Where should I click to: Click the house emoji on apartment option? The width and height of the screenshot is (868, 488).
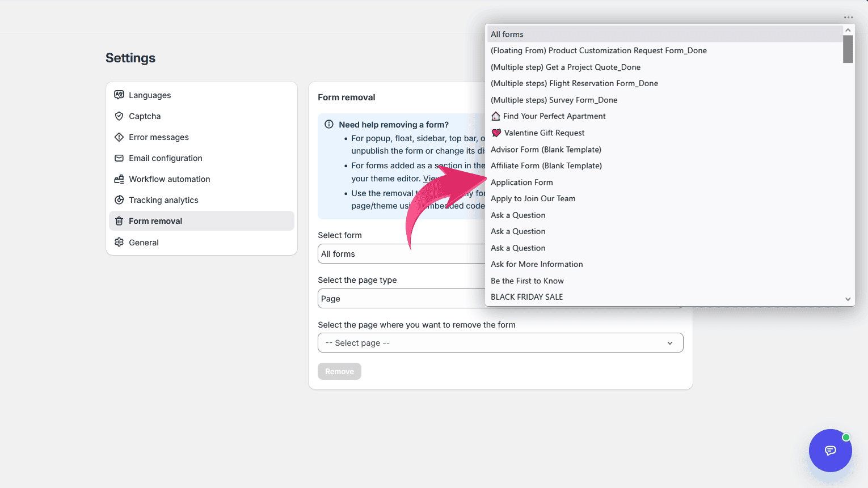coord(496,116)
